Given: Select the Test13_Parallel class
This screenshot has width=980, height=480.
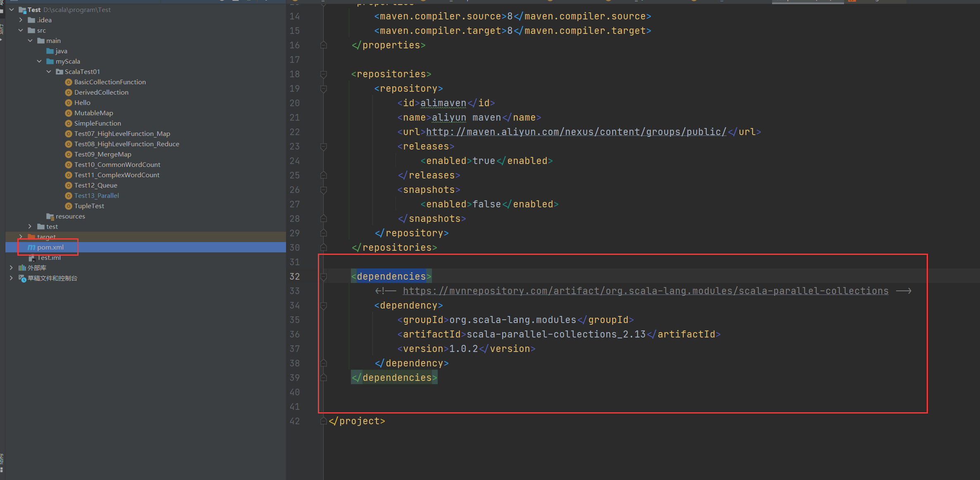Looking at the screenshot, I should pyautogui.click(x=97, y=195).
